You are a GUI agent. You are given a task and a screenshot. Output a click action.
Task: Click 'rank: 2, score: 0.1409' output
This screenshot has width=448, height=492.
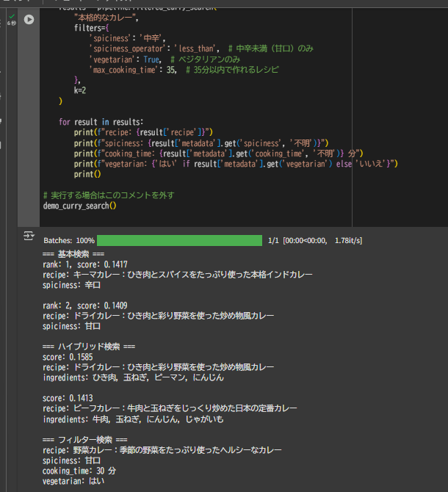(x=85, y=305)
